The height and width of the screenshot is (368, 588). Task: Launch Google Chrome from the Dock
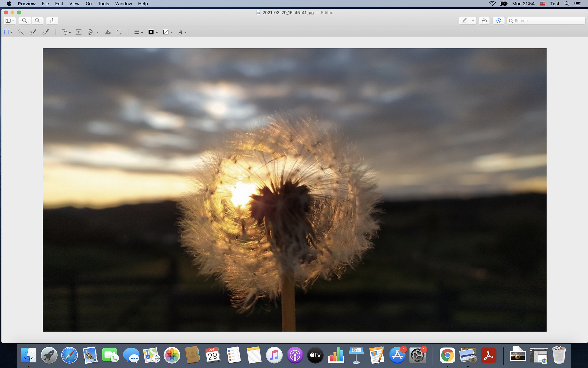(447, 355)
